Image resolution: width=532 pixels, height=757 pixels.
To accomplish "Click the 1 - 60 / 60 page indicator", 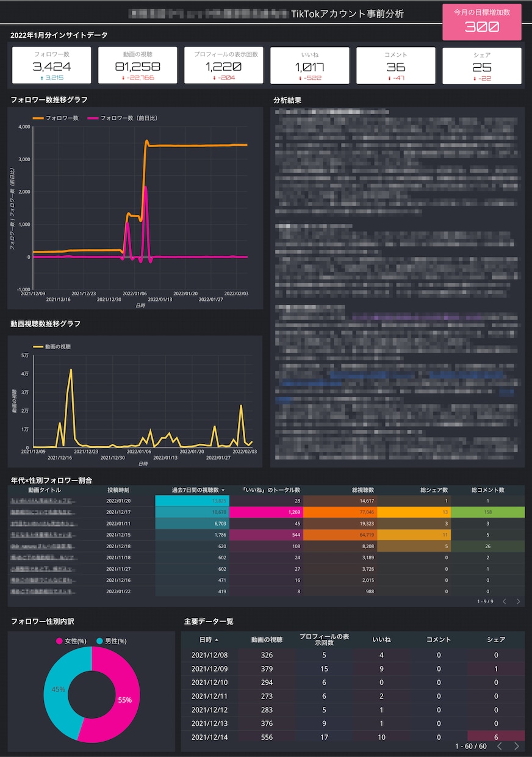I will pos(471,746).
